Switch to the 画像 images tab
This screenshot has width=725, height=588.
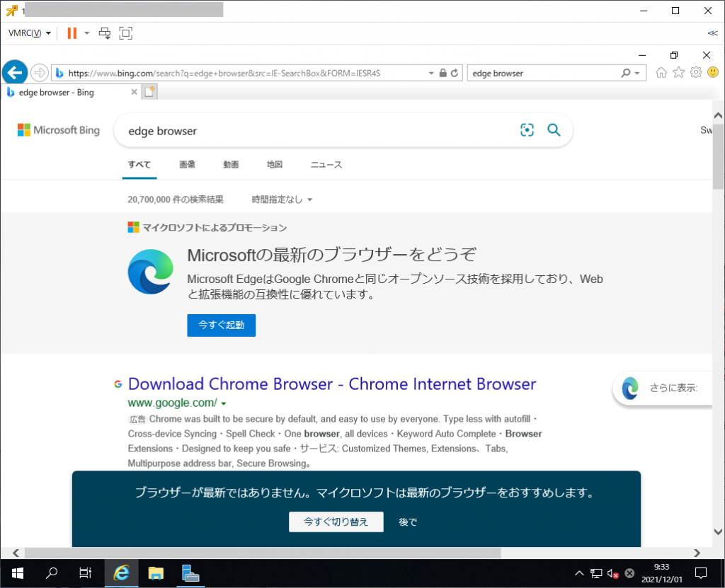point(187,165)
